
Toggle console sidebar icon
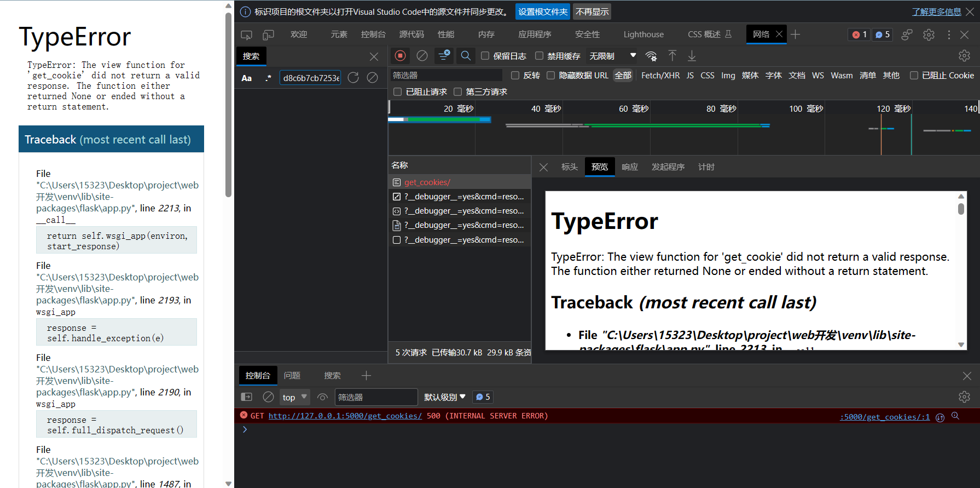(247, 397)
